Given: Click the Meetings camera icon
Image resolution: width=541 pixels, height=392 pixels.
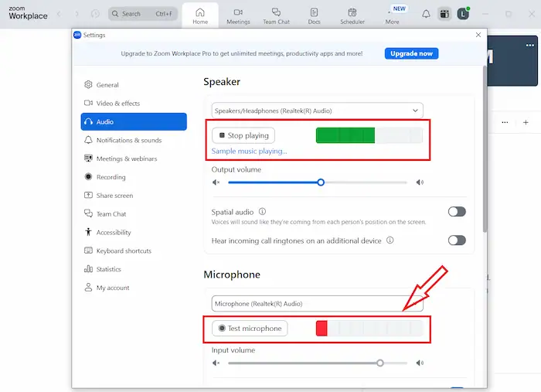Looking at the screenshot, I should tap(238, 12).
